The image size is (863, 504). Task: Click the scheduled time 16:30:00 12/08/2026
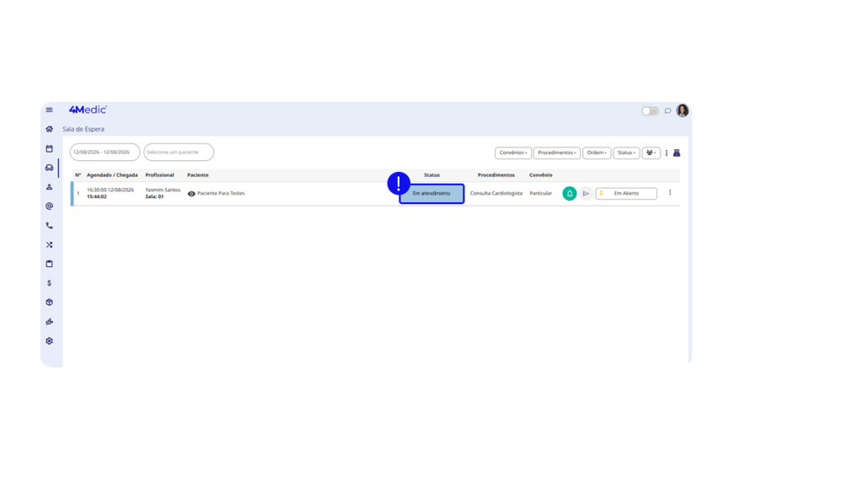(110, 190)
